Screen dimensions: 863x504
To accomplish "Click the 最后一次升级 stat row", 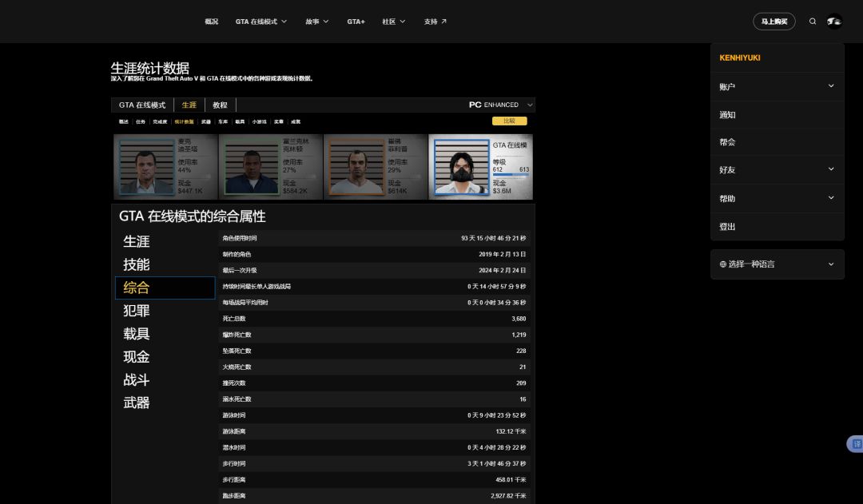I will [x=374, y=270].
